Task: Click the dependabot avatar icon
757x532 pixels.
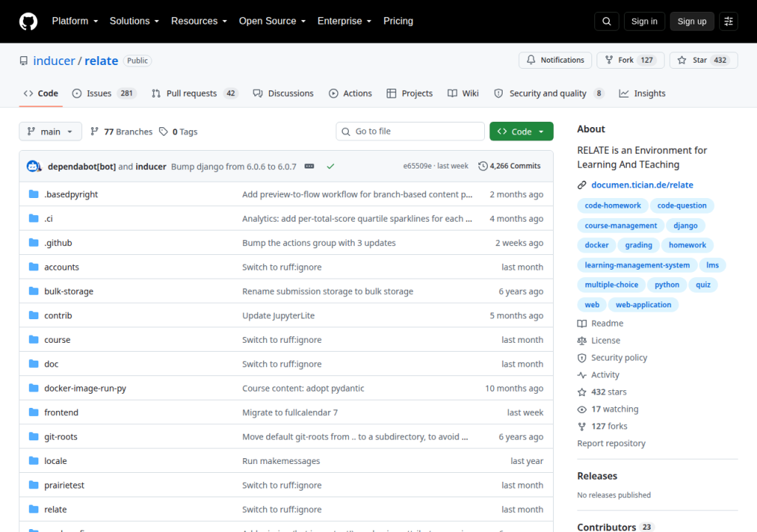Action: 33,166
